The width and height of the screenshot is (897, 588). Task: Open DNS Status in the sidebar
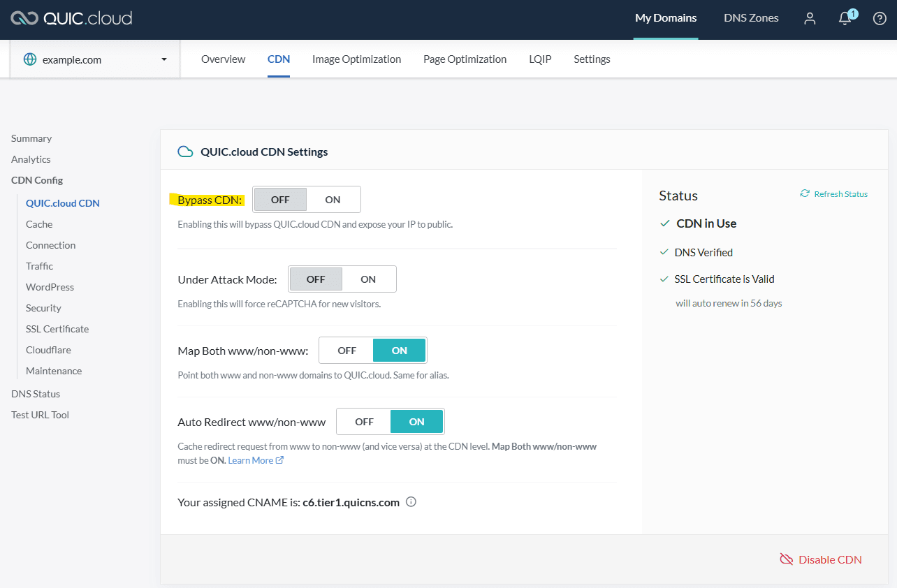[36, 394]
